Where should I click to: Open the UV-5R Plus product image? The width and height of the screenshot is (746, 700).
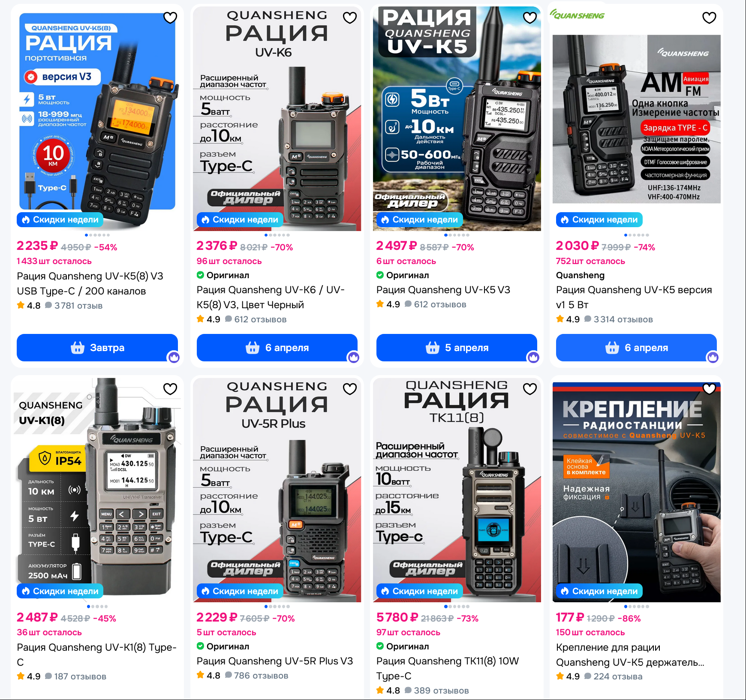(x=277, y=490)
